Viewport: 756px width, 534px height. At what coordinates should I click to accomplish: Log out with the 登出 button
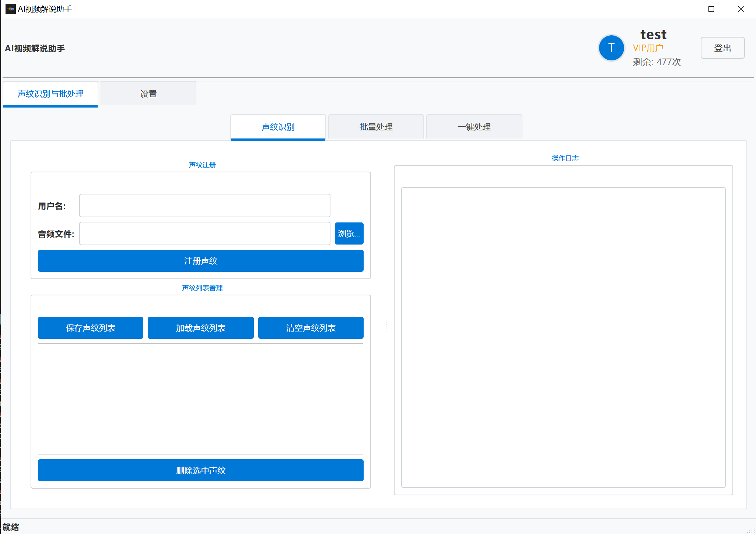[x=722, y=48]
